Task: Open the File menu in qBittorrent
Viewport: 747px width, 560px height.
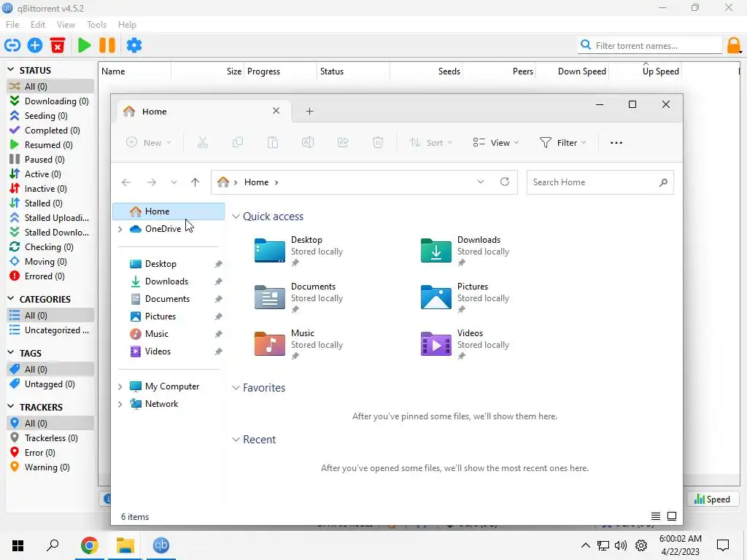Action: point(12,24)
